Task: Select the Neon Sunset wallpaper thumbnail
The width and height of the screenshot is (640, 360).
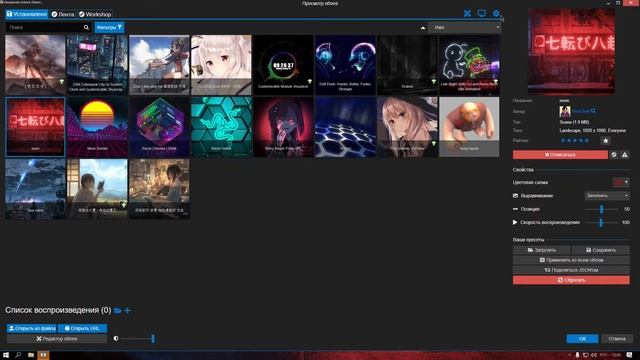Action: click(97, 127)
